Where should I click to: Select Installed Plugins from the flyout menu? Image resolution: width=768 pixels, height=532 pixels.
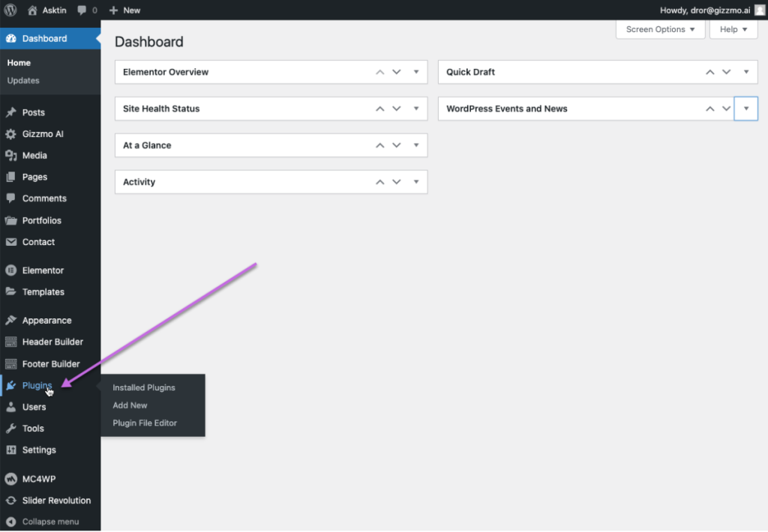(x=144, y=387)
